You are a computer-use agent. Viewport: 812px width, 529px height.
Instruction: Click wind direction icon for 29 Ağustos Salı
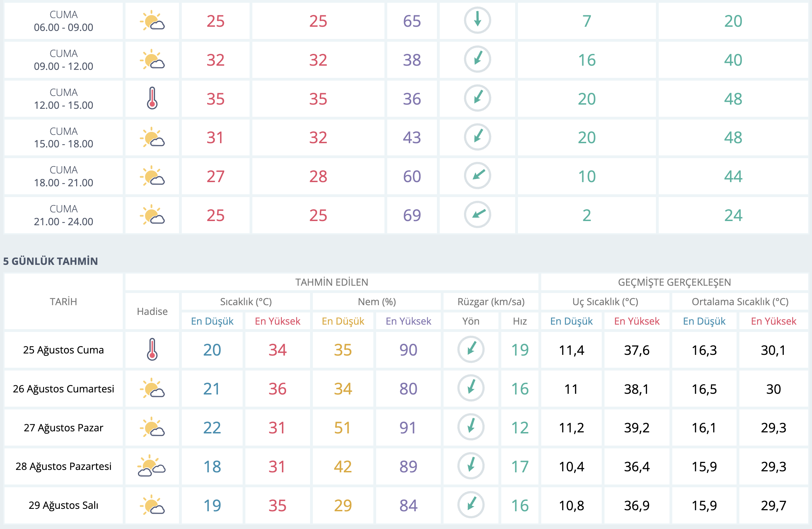click(471, 505)
